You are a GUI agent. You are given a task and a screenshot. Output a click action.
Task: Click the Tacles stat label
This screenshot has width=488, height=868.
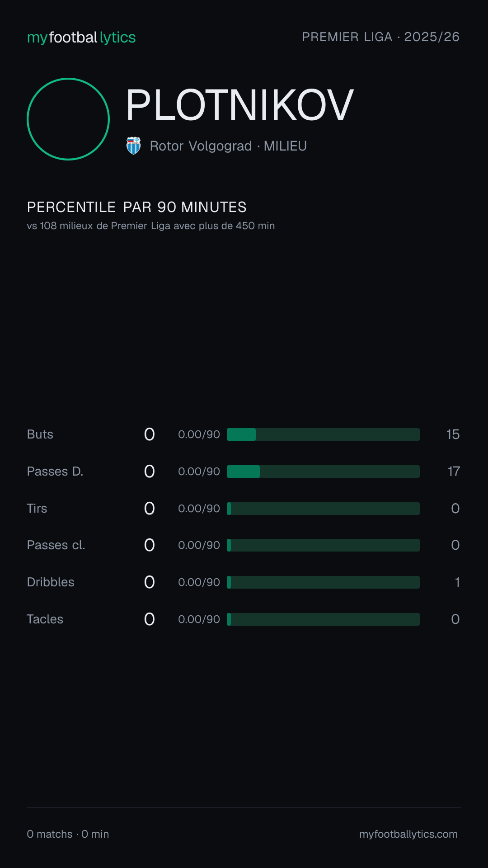45,619
